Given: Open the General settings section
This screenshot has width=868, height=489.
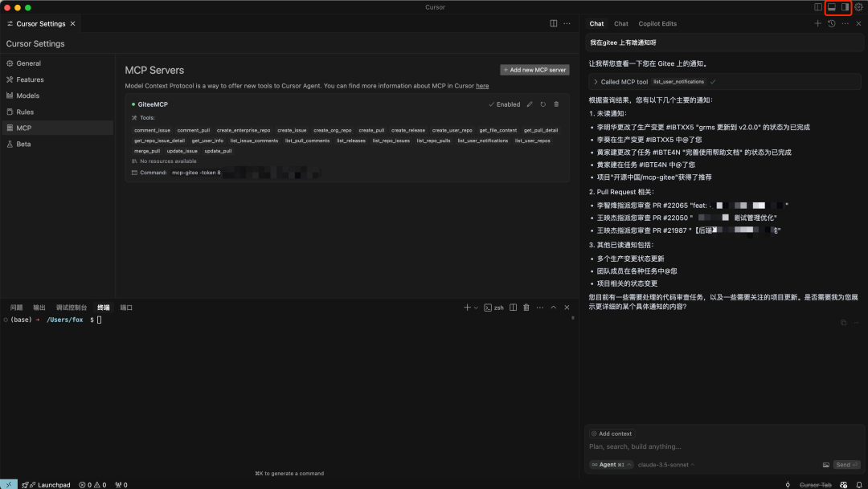Looking at the screenshot, I should pyautogui.click(x=28, y=63).
